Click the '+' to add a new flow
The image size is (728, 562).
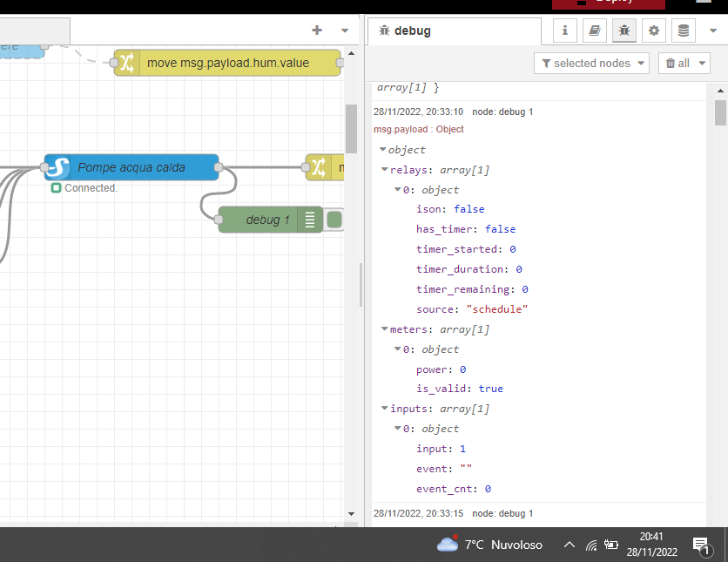(317, 30)
